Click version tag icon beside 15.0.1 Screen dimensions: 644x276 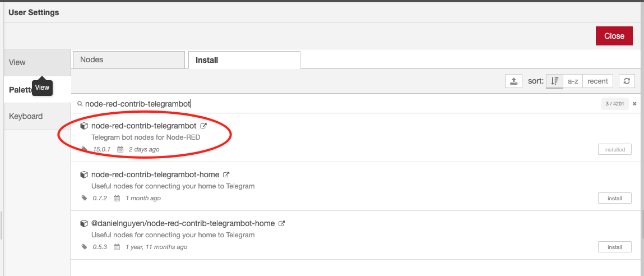point(85,149)
